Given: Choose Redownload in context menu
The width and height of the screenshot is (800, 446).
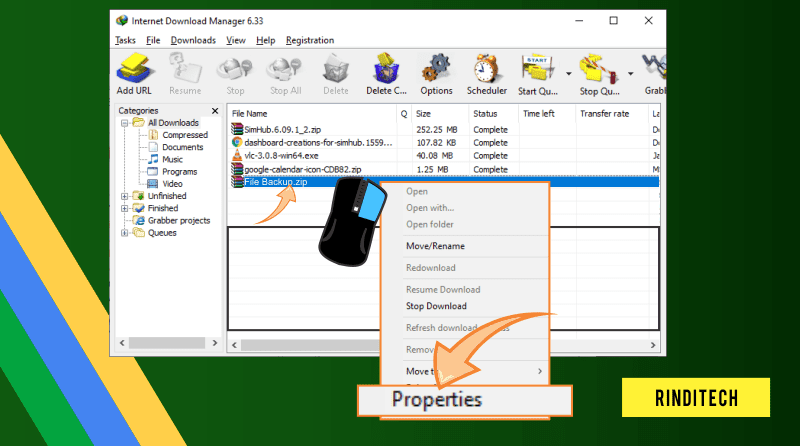Looking at the screenshot, I should click(x=431, y=267).
